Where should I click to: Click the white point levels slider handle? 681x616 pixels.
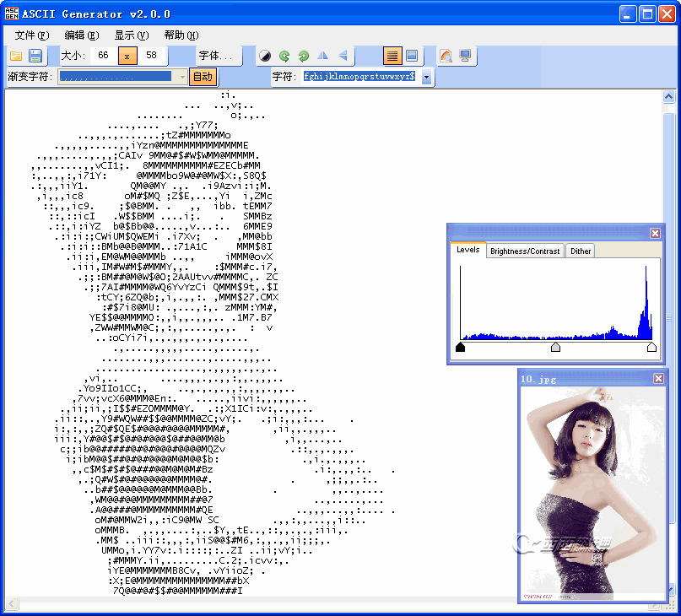pos(651,347)
